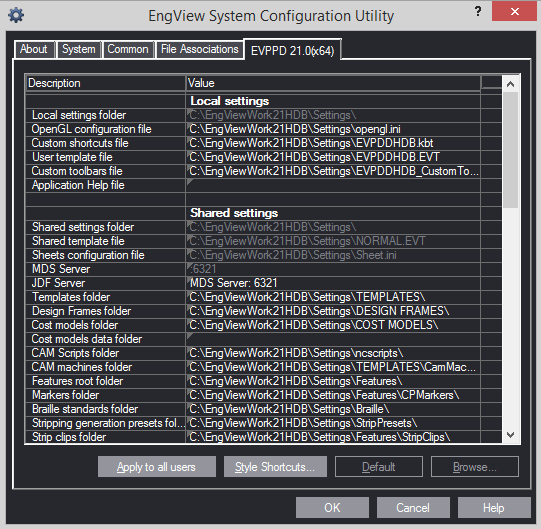Open the System tab
Image resolution: width=541 pixels, height=529 pixels.
click(79, 49)
